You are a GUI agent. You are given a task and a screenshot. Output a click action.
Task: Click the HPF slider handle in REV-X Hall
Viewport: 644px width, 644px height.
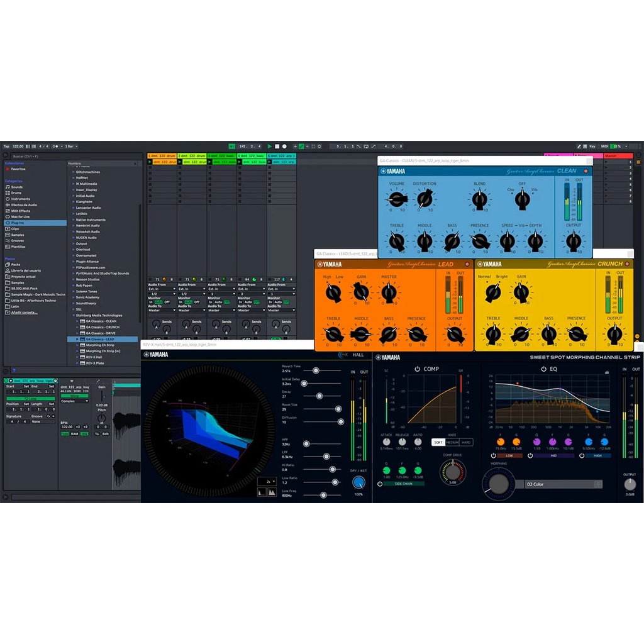click(x=306, y=444)
